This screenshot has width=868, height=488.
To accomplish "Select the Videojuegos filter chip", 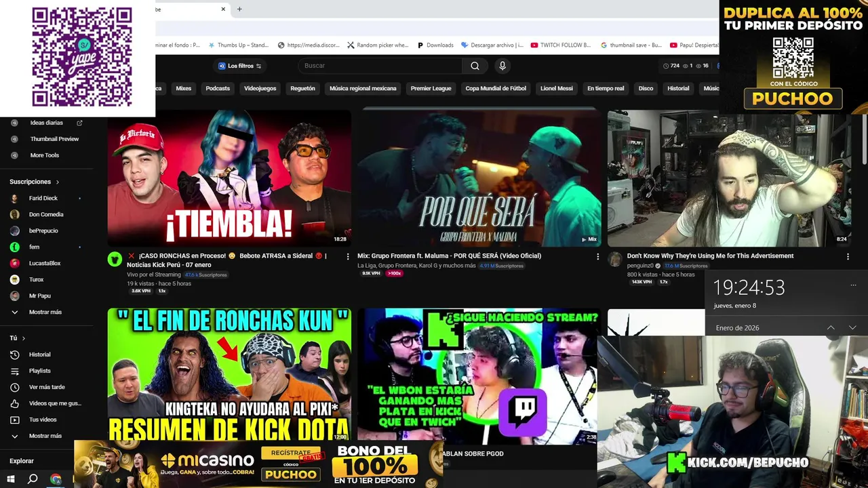I will click(260, 89).
